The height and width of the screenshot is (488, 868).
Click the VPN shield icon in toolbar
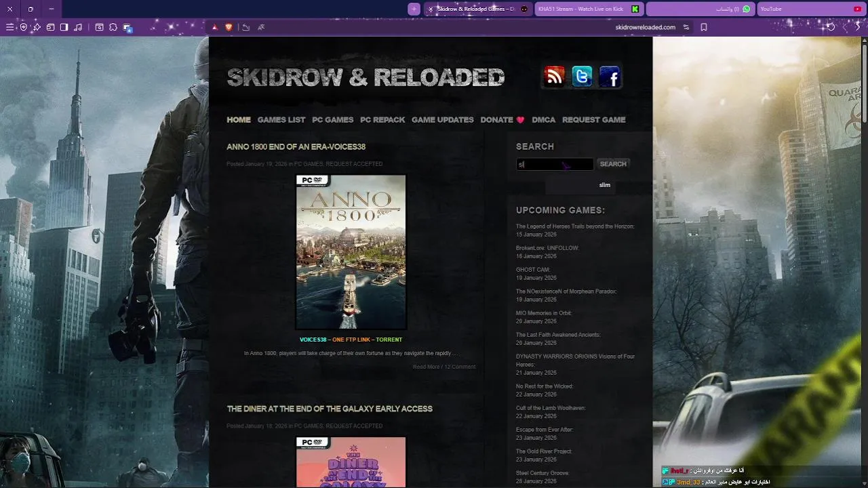[23, 27]
